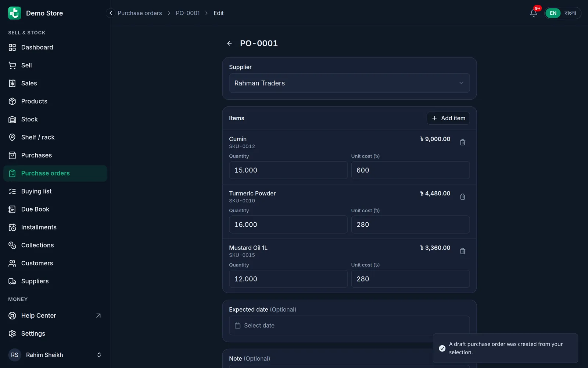Click the Demo Store logo icon
The height and width of the screenshot is (368, 588).
15,13
